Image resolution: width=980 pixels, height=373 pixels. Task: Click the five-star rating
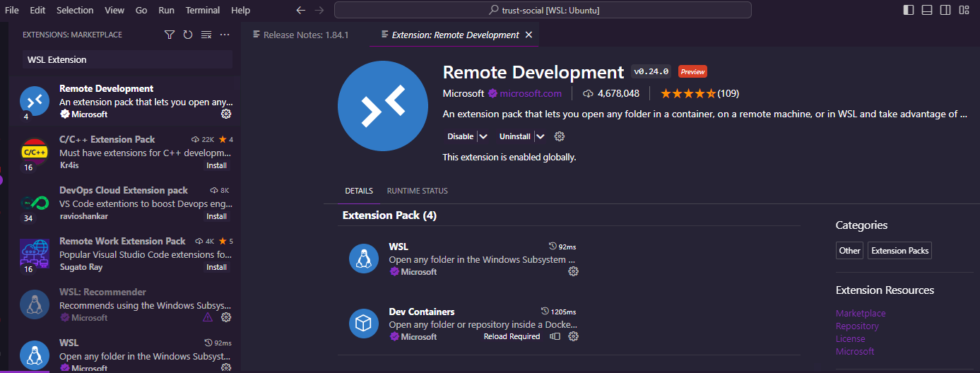pyautogui.click(x=688, y=93)
